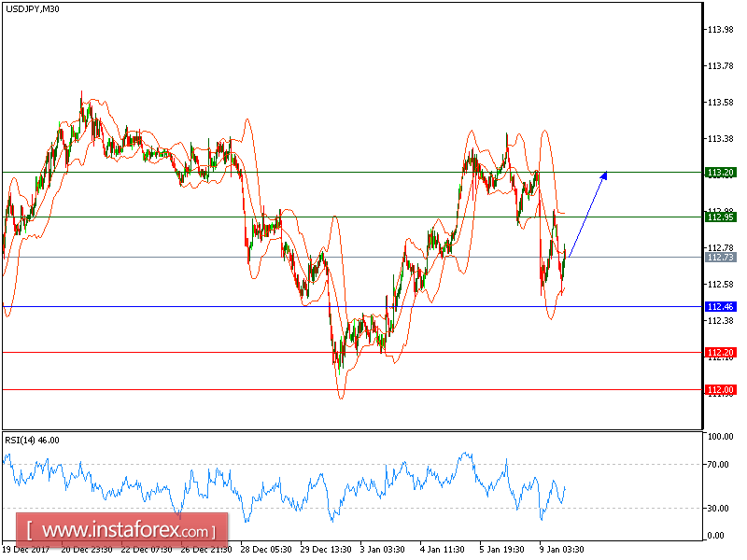Click the green 112.95 price level tag
Screen dimensions: 747x560
(719, 216)
